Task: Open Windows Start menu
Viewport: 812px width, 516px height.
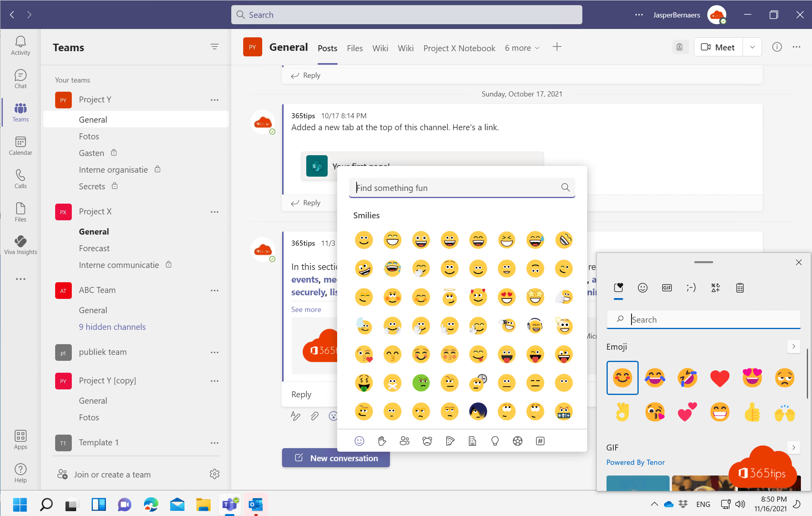Action: (20, 504)
